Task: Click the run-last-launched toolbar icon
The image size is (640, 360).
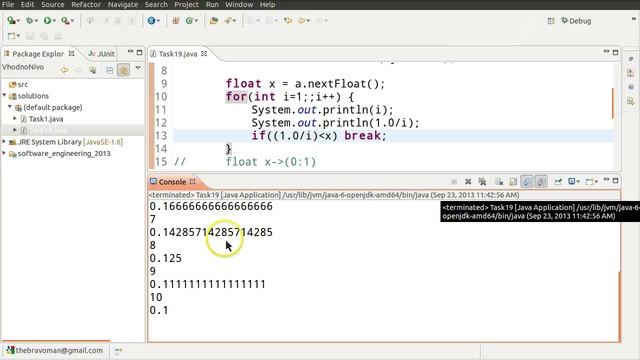Action: [11, 20]
